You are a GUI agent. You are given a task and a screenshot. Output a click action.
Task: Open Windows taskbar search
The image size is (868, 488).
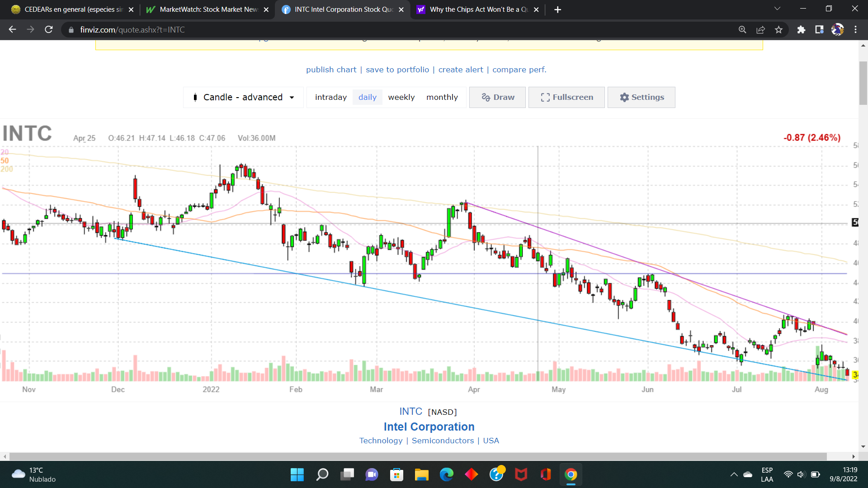click(322, 474)
